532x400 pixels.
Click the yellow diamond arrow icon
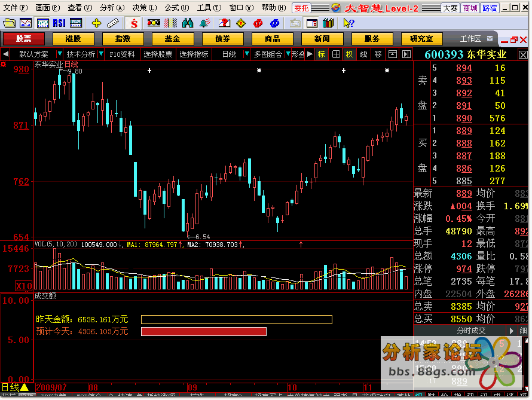[x=241, y=23]
